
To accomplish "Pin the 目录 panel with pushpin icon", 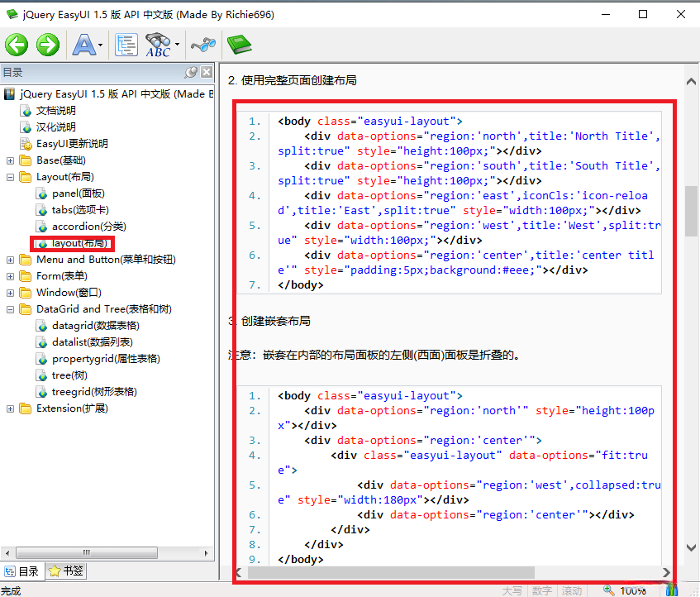I will pos(191,73).
